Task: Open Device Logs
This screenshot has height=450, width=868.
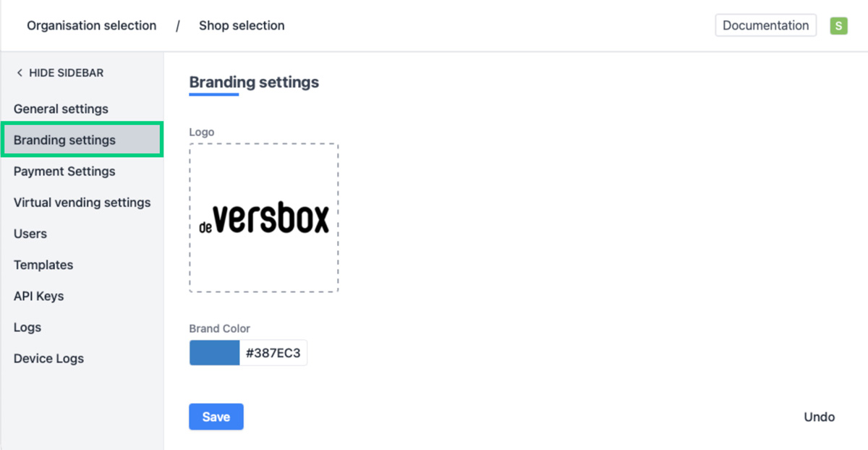Action: coord(48,358)
